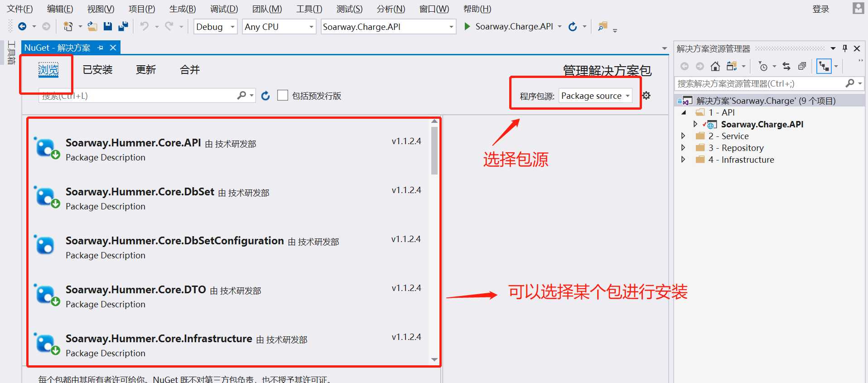
Task: Click the Collapse All icon in Solution Explorer
Action: pos(802,67)
